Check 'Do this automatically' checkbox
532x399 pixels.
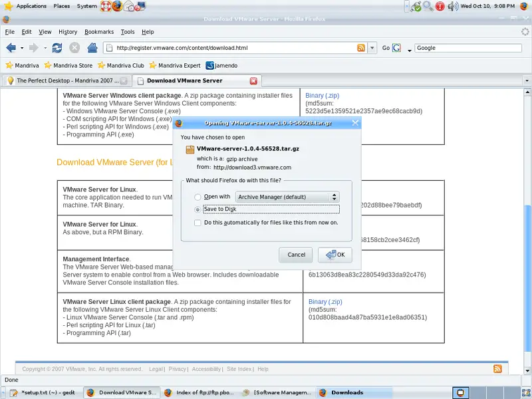coord(198,223)
